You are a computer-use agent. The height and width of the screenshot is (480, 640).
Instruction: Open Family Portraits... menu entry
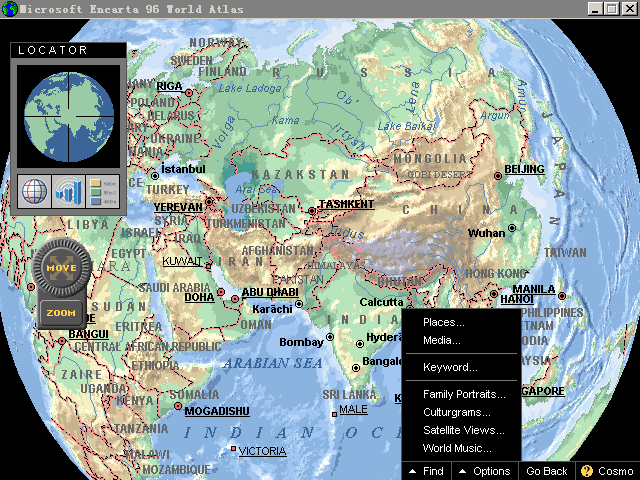pos(464,394)
